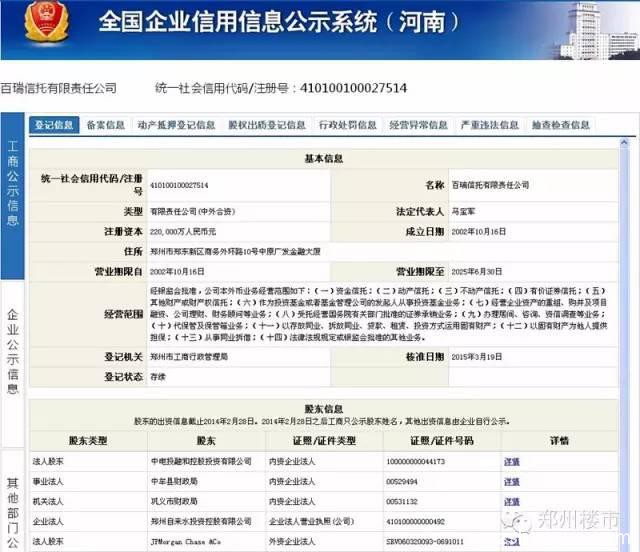
Task: Click legal representative value 马宝军
Action: 463,211
